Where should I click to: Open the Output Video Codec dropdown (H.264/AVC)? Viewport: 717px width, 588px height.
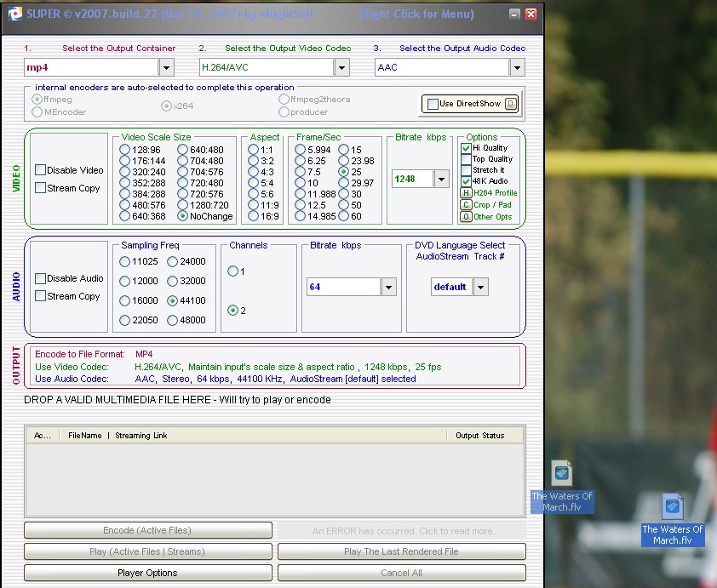pos(341,67)
